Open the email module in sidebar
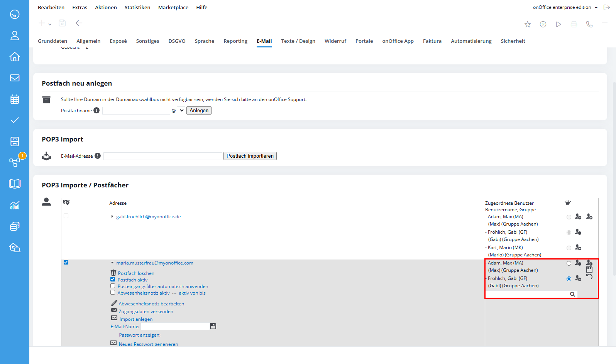The height and width of the screenshot is (364, 616). tap(15, 78)
